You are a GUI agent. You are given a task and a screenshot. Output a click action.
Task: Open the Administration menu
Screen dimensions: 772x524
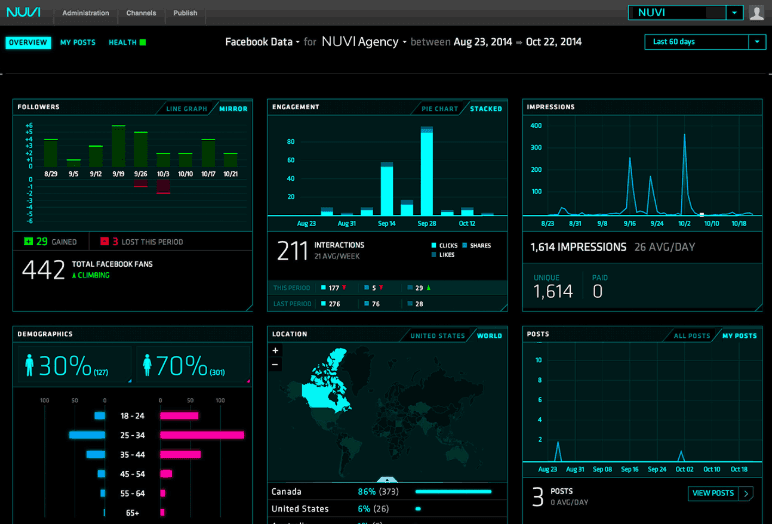(x=85, y=14)
